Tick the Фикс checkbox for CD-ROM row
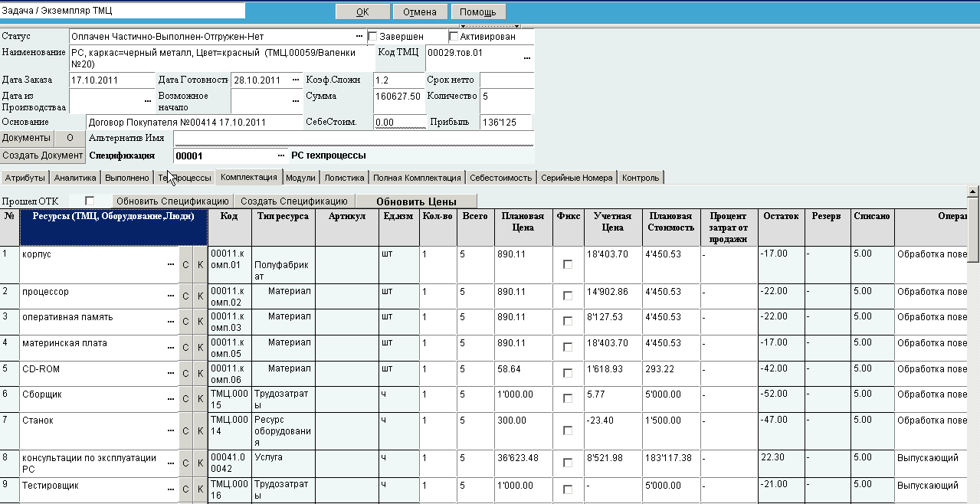Screen dimensions: 980x504 [568, 373]
